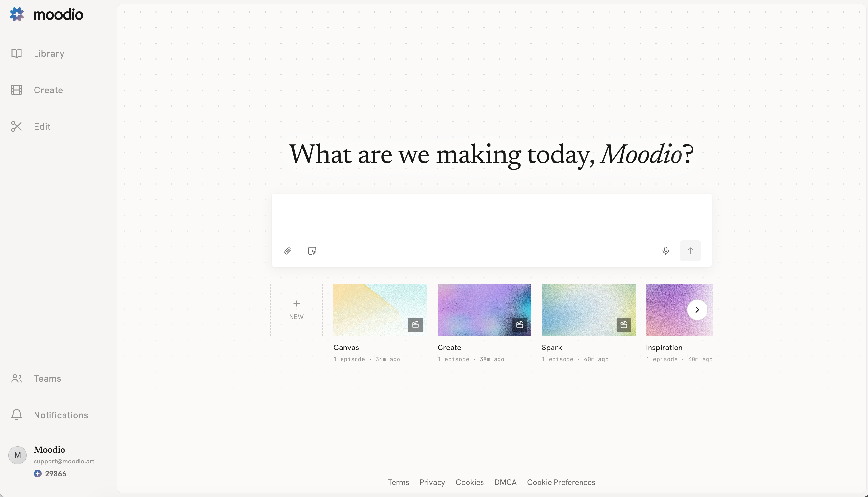This screenshot has width=868, height=497.
Task: Select the Edit scissors icon
Action: point(16,126)
